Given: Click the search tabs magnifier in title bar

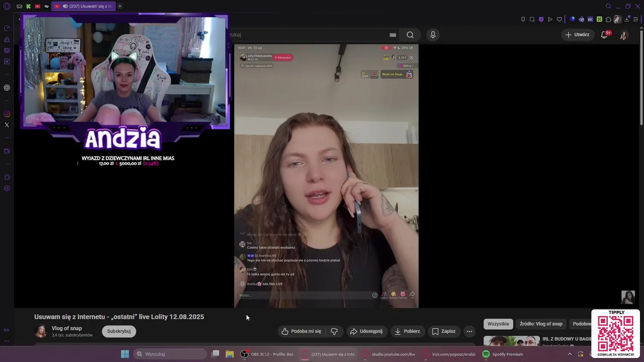Looking at the screenshot, I should pyautogui.click(x=608, y=7).
